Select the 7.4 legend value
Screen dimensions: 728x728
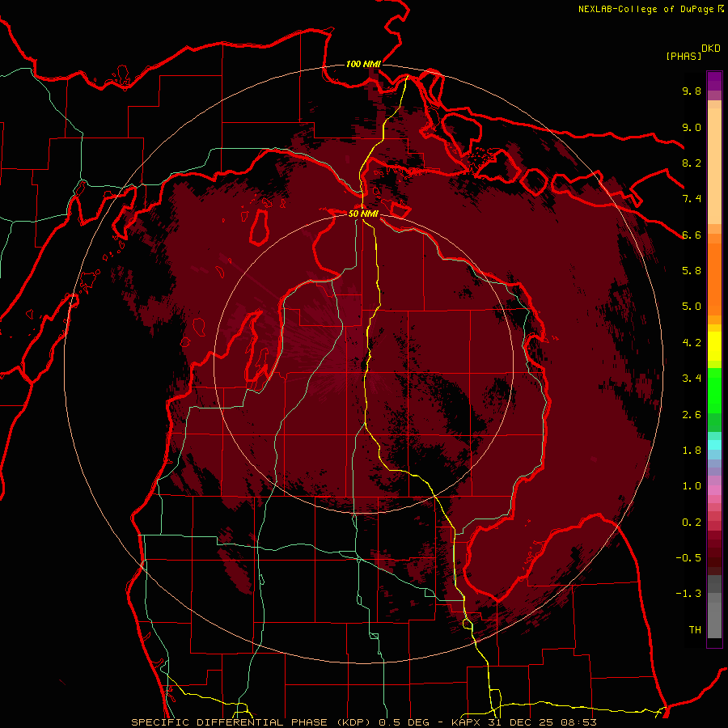(692, 199)
